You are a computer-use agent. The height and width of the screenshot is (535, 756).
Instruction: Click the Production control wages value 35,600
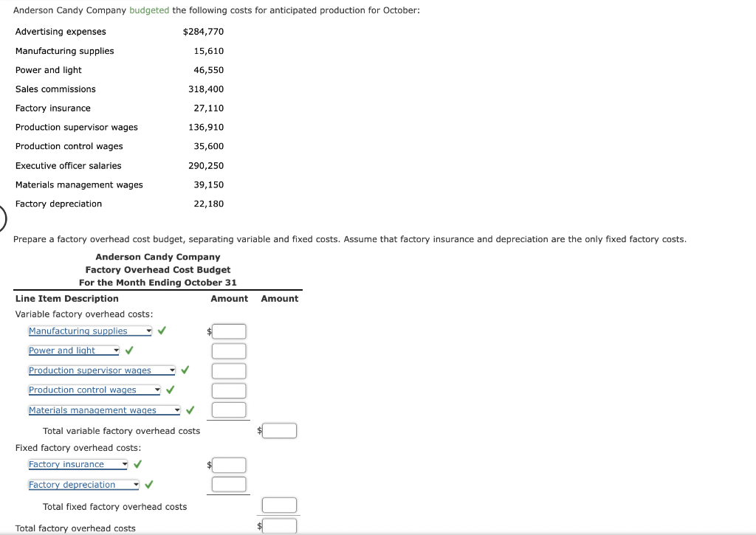[x=209, y=146]
